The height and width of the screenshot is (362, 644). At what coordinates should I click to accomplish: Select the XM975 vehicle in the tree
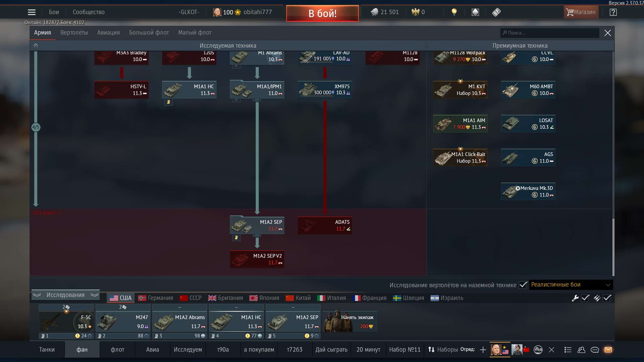pos(325,90)
